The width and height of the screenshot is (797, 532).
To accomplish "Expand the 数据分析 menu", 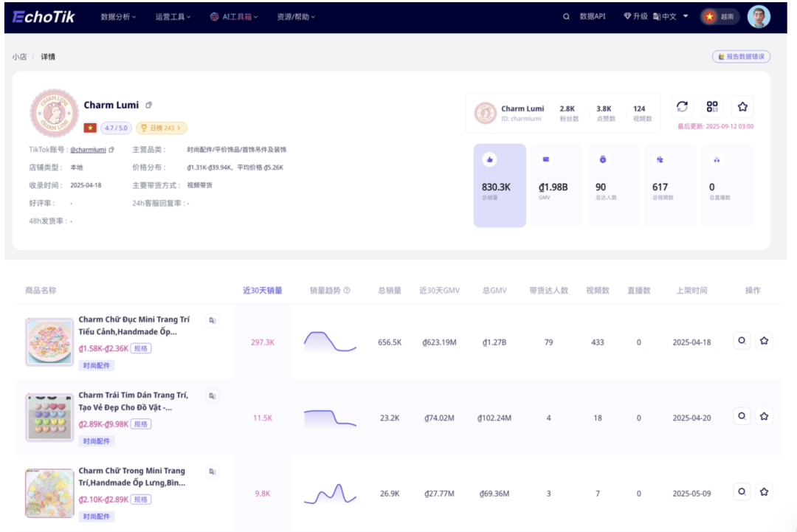I will tap(118, 16).
